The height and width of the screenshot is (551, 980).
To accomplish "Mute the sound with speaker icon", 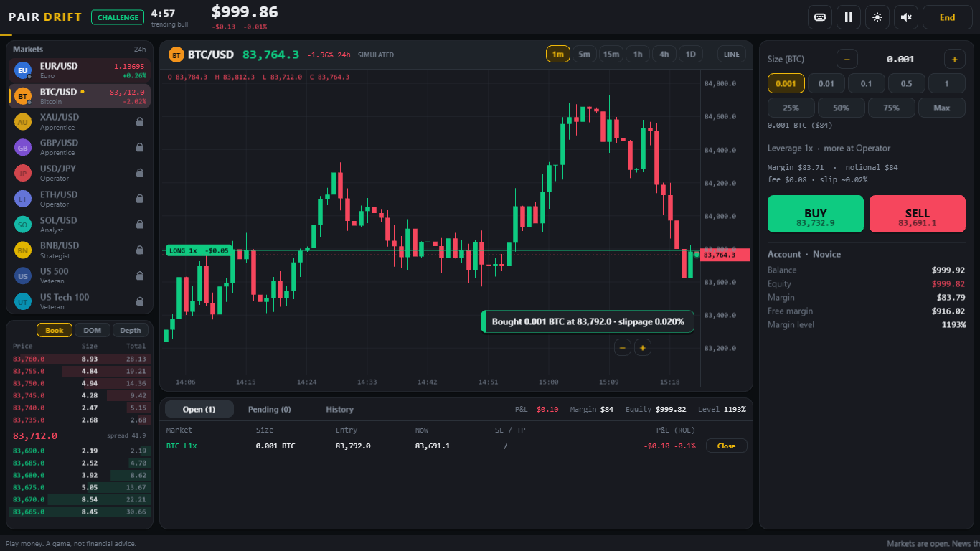I will [906, 17].
